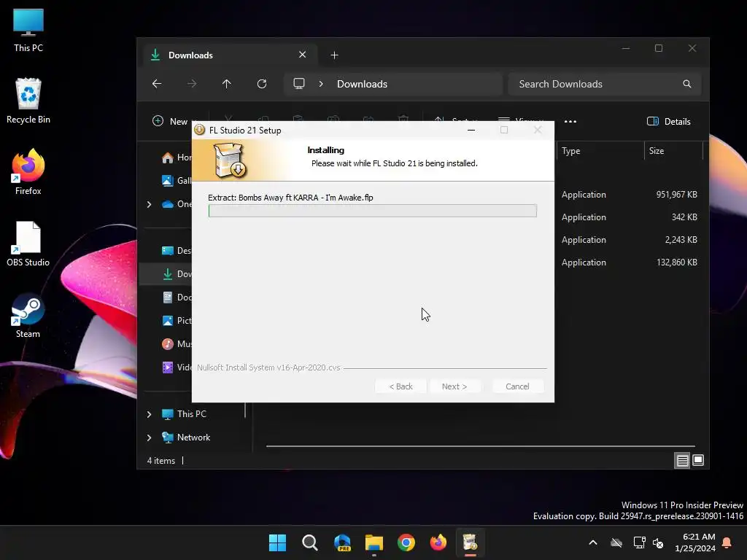Image resolution: width=747 pixels, height=560 pixels.
Task: Open This PC desktop icon
Action: click(x=28, y=31)
